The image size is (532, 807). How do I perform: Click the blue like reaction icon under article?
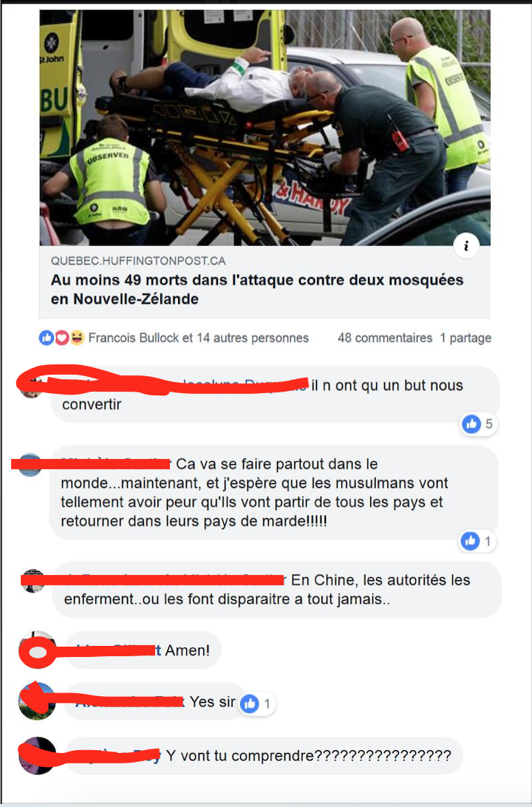47,338
